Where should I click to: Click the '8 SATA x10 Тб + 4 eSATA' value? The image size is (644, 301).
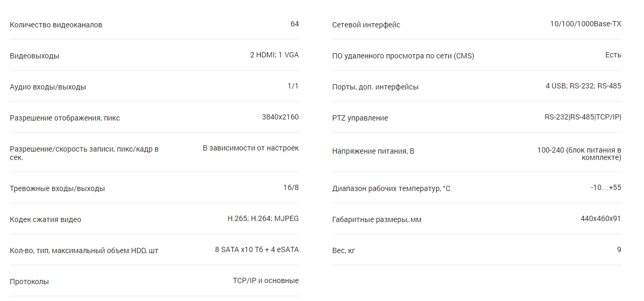pyautogui.click(x=256, y=249)
